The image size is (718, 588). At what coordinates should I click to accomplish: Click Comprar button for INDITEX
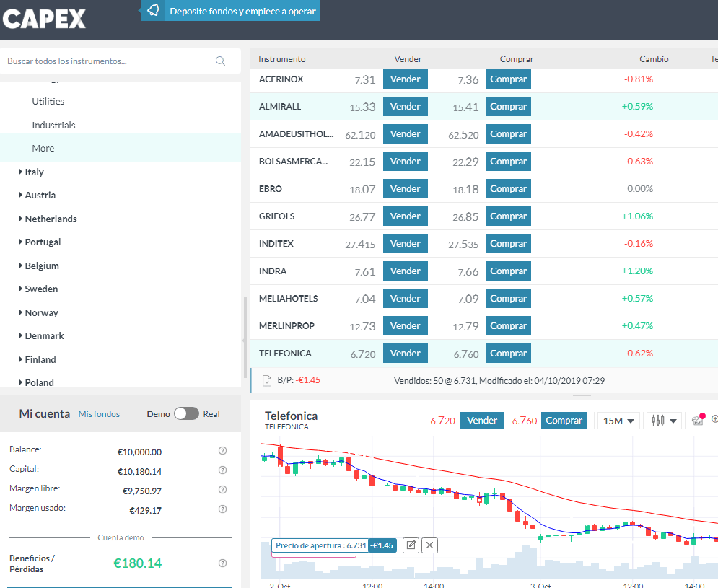tap(508, 244)
